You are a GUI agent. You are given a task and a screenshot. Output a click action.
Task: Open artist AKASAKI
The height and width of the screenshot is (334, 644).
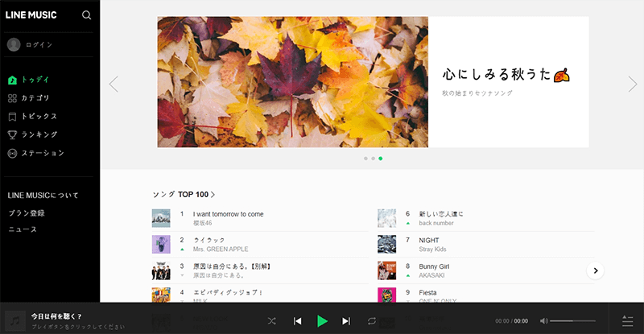pyautogui.click(x=431, y=276)
